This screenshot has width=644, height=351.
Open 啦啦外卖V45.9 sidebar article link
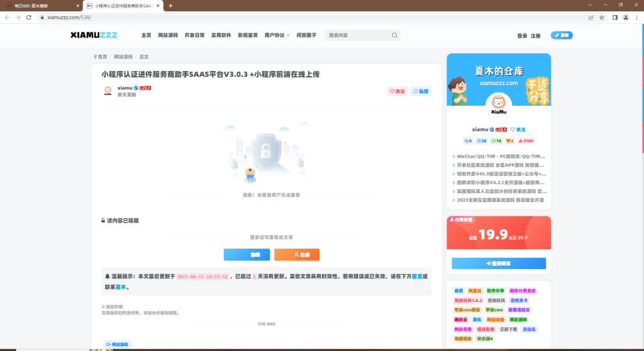501,174
